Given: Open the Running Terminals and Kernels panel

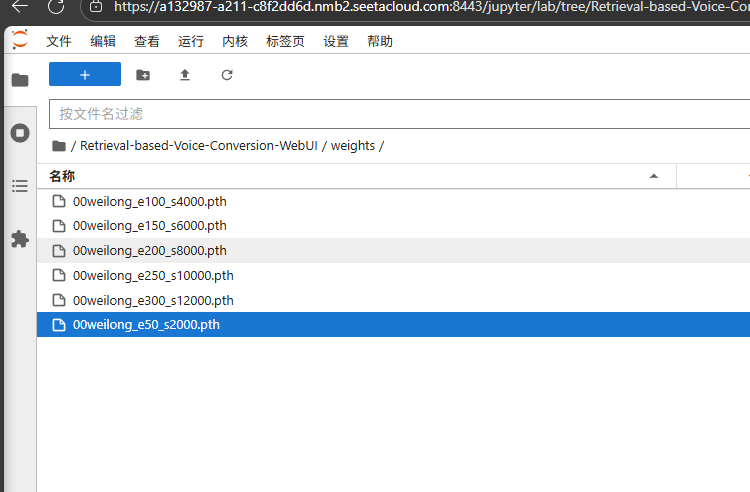Looking at the screenshot, I should point(20,133).
